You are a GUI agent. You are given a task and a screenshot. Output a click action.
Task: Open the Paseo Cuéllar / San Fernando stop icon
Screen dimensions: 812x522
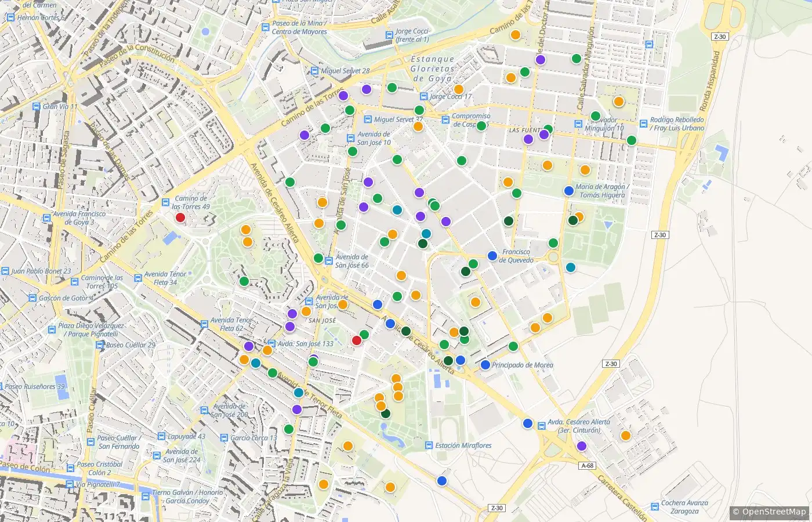[x=91, y=442]
